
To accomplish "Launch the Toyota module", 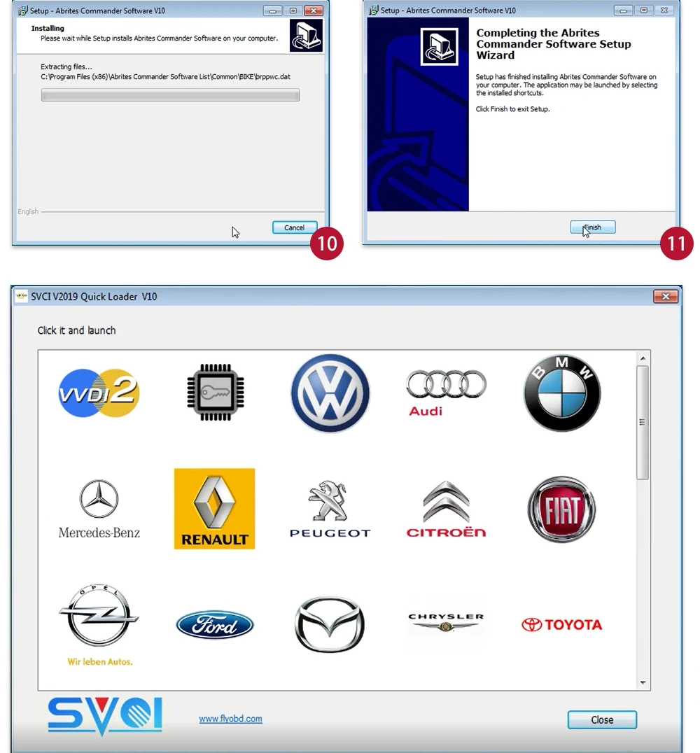I will (x=561, y=624).
